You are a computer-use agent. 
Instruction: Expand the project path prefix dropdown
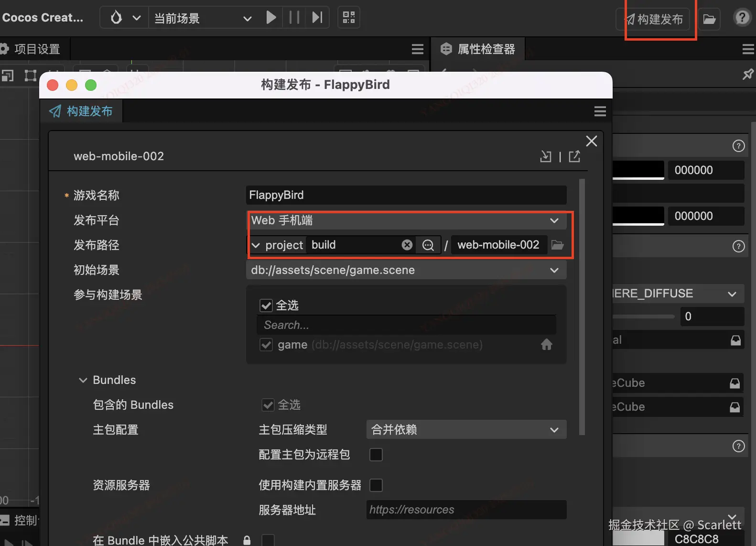coord(256,245)
